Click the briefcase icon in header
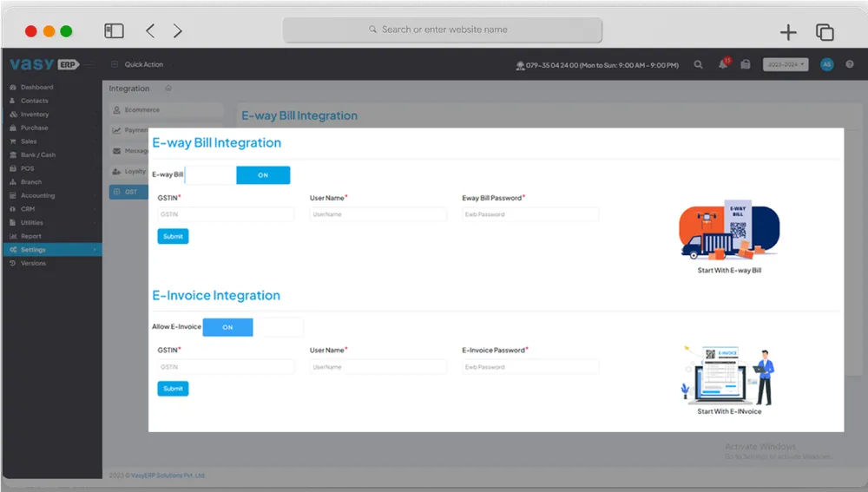Screen dimensions: 868x492 coord(746,65)
